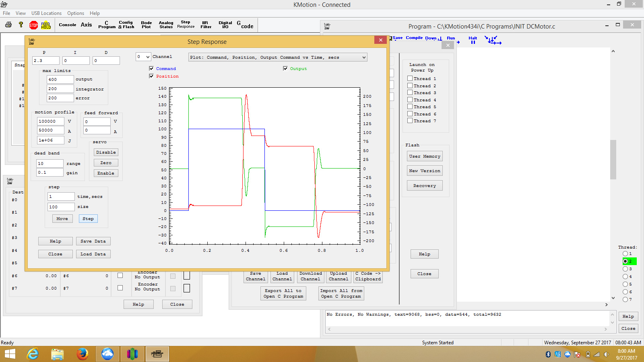The width and height of the screenshot is (644, 362).
Task: Click the Halt program icon
Action: click(473, 40)
